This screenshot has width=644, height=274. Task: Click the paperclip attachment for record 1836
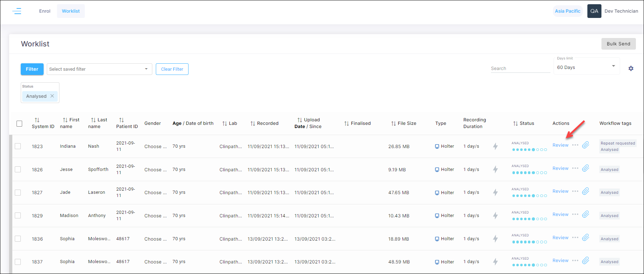point(585,237)
